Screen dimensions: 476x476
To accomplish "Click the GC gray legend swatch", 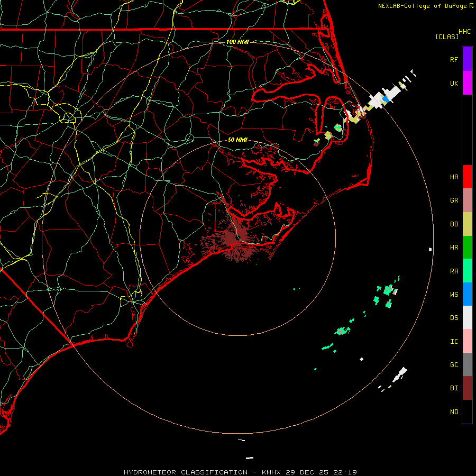I will click(467, 364).
